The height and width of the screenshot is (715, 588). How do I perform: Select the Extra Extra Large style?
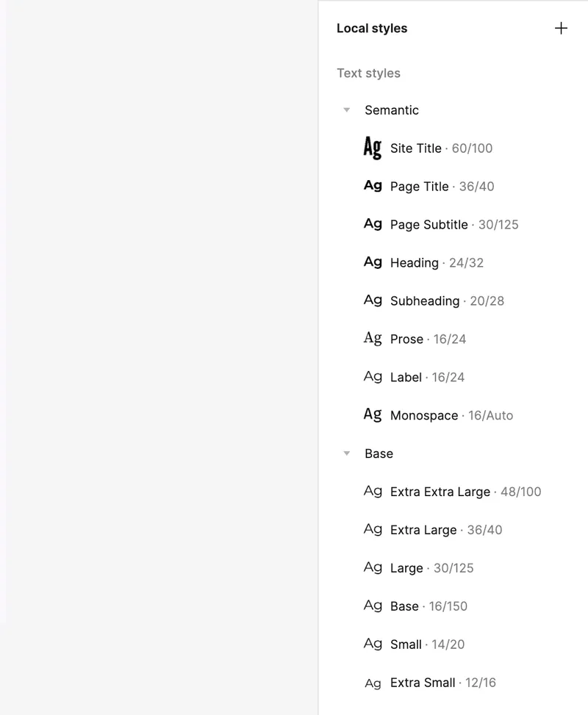point(440,492)
